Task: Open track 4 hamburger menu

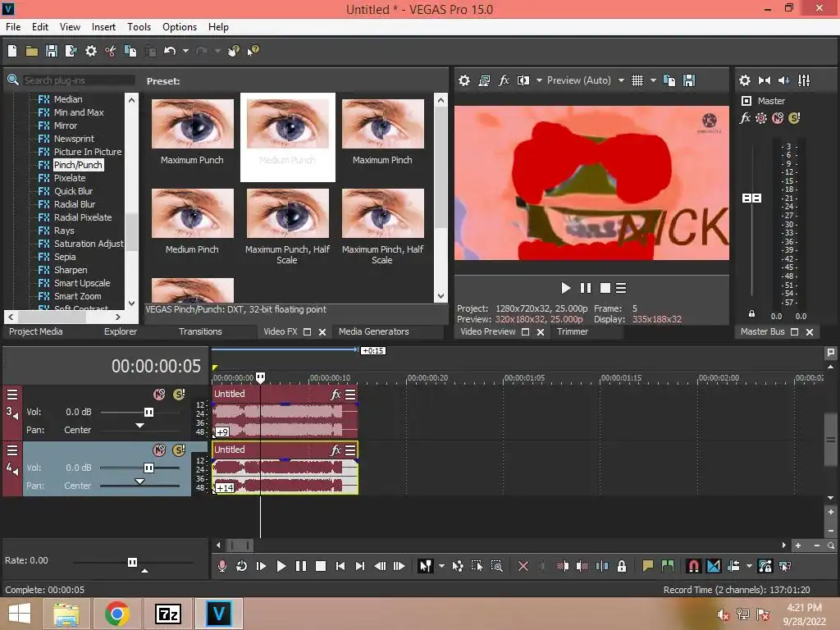Action: coord(12,450)
